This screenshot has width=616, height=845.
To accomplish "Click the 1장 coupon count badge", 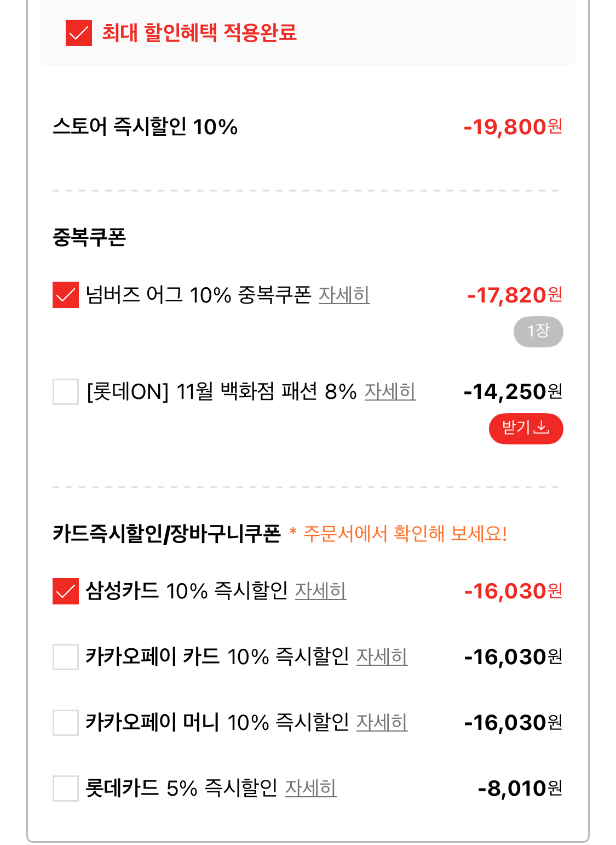I will (x=538, y=332).
